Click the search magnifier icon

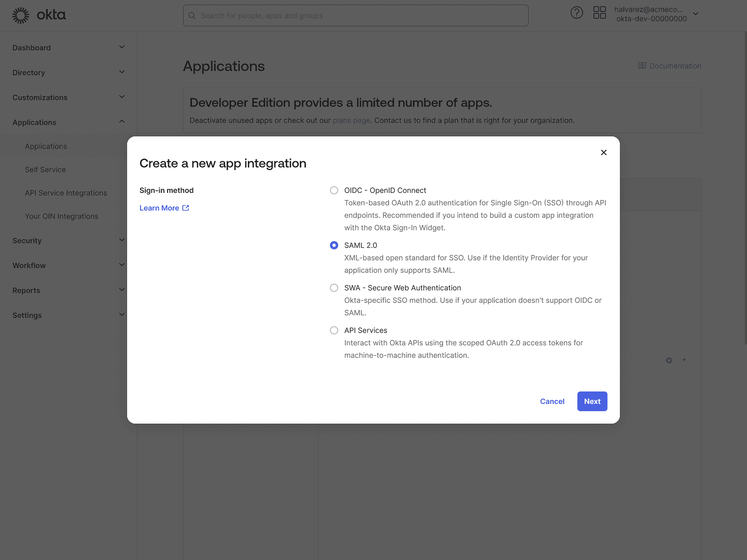pyautogui.click(x=192, y=16)
